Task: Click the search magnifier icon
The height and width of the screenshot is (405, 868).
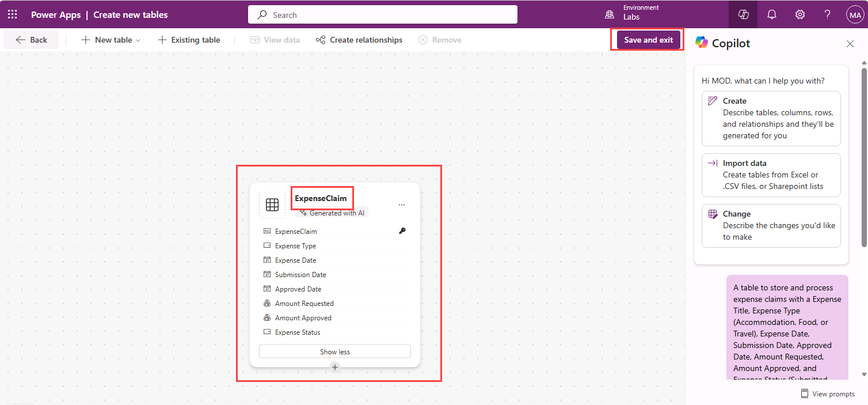Action: (262, 15)
